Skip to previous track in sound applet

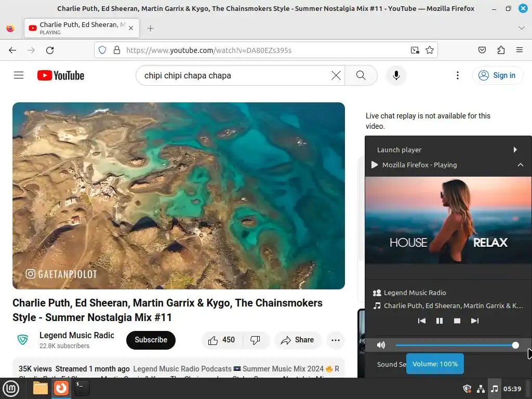(422, 321)
